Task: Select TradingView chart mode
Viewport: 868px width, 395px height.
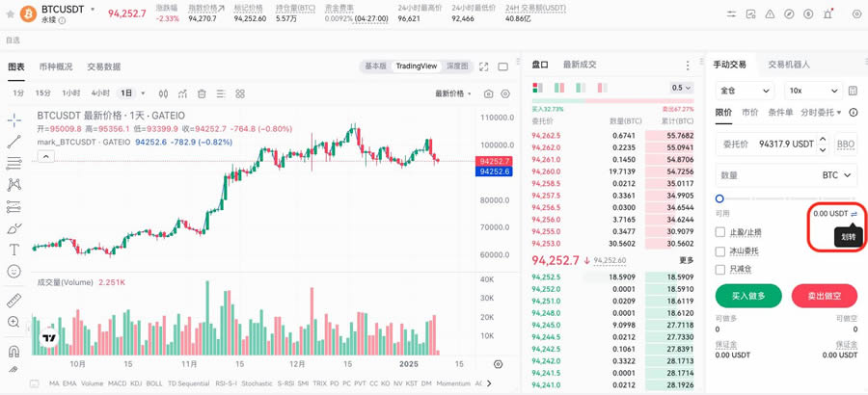Action: (x=417, y=66)
